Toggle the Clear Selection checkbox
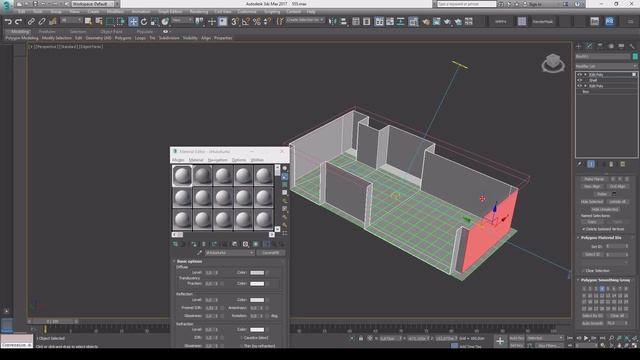The image size is (640, 360). tap(583, 271)
